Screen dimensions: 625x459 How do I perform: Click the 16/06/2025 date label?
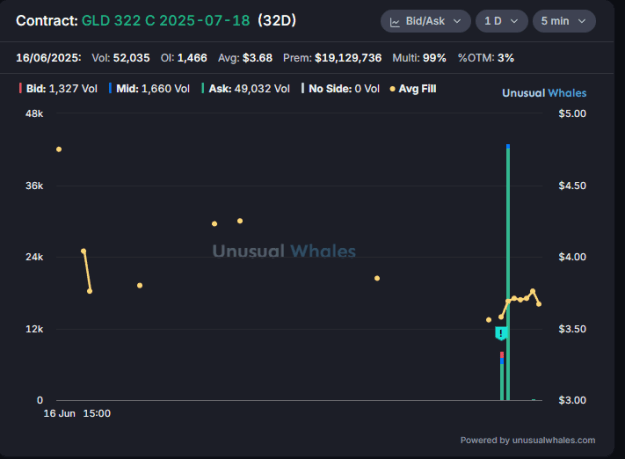[49, 58]
